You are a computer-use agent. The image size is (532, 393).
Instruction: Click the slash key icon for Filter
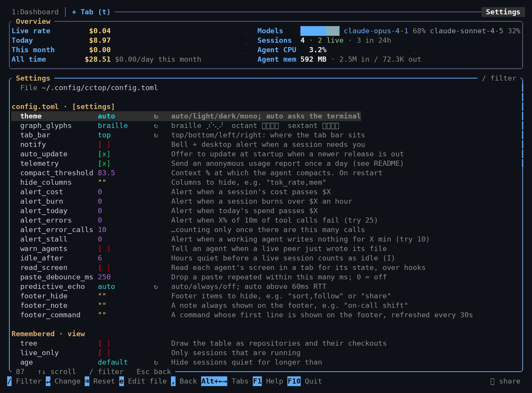[x=9, y=381]
